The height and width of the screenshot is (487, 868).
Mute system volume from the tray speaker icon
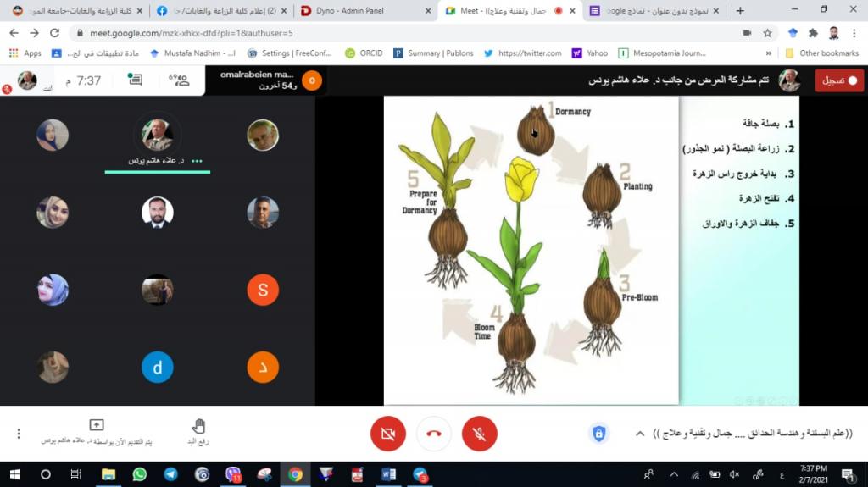(735, 474)
